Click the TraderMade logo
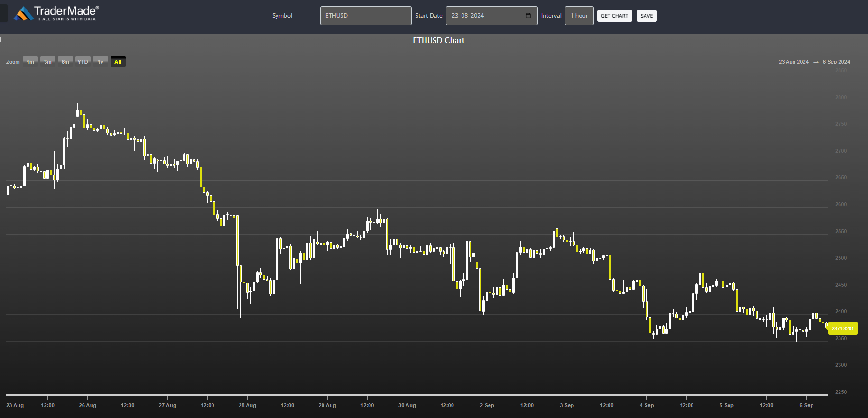868x418 pixels. (x=56, y=14)
